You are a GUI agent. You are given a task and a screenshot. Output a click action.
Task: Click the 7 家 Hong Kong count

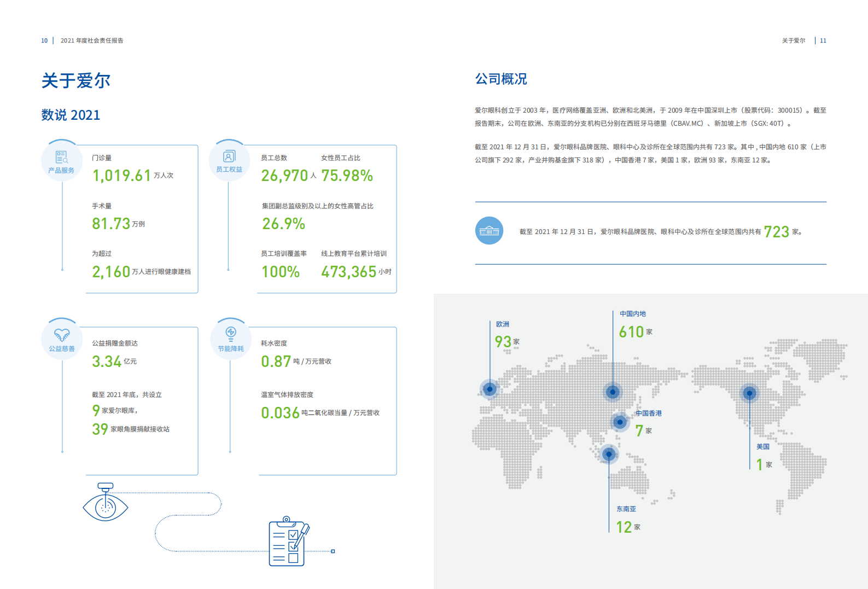point(643,431)
